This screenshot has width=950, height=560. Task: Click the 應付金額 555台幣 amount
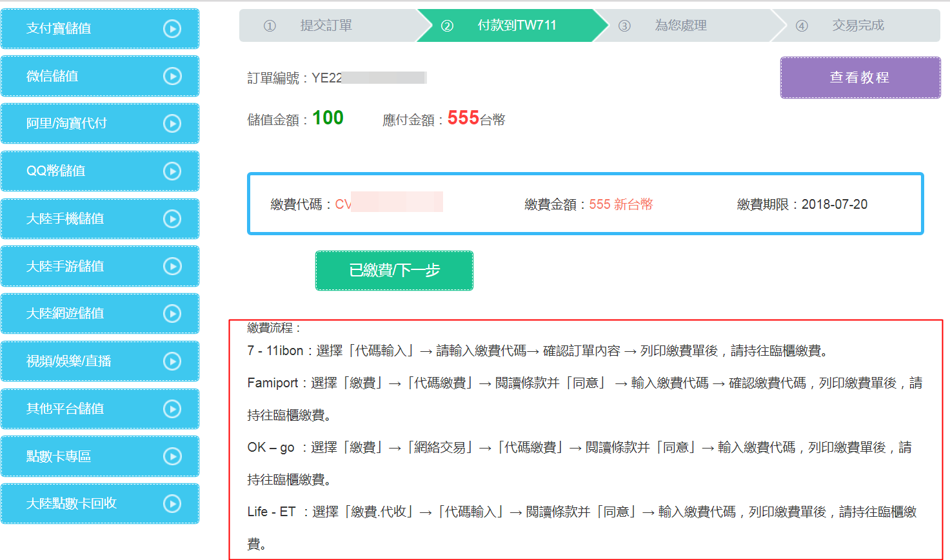(476, 118)
